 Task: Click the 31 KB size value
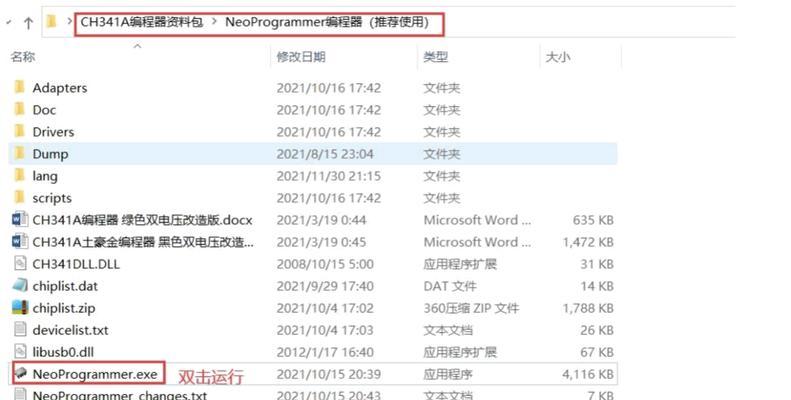(597, 264)
